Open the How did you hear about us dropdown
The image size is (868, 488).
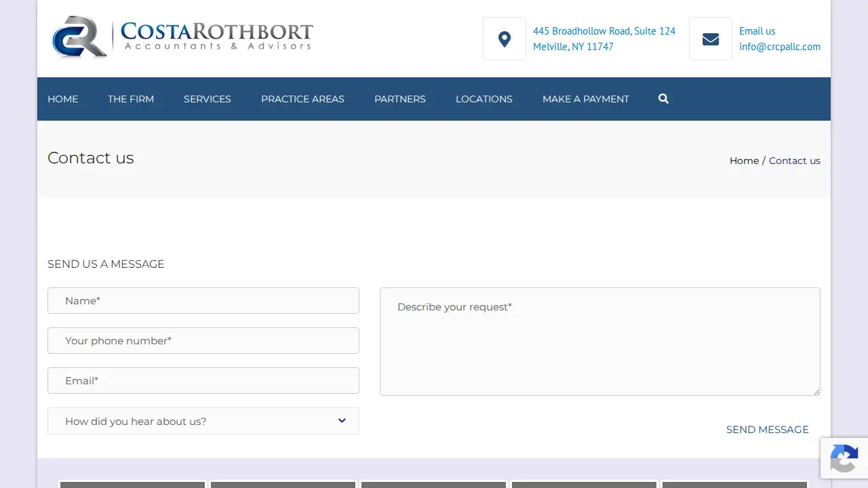(203, 421)
